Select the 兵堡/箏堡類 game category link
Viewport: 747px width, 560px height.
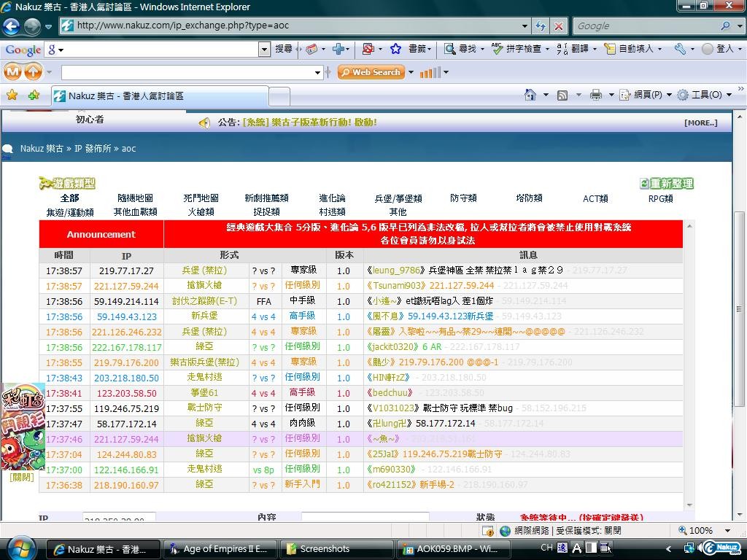398,198
